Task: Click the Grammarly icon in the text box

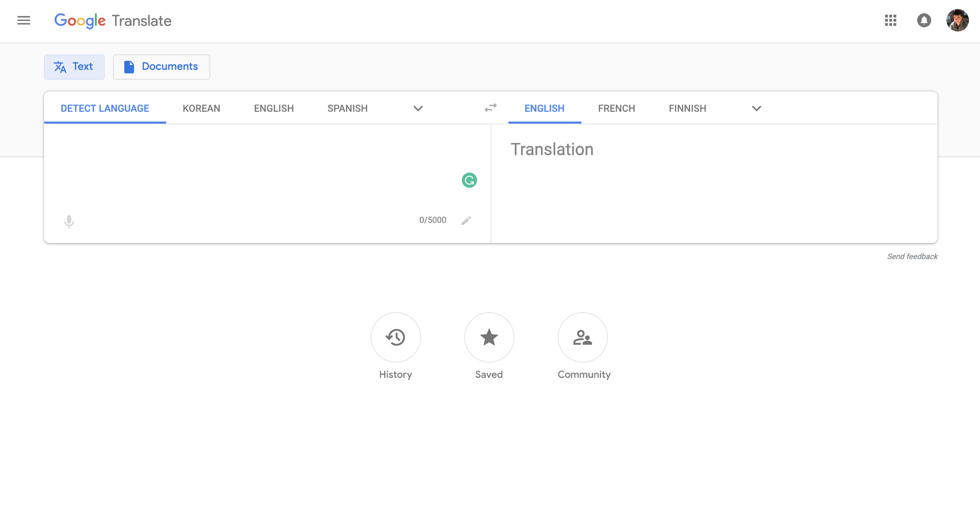Action: pyautogui.click(x=469, y=180)
